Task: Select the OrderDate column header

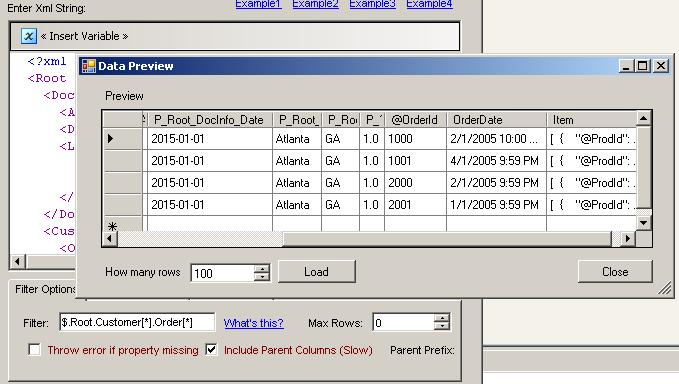Action: click(496, 119)
